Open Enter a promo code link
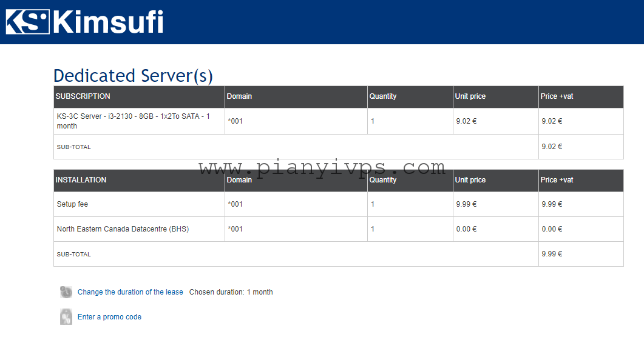 click(109, 317)
